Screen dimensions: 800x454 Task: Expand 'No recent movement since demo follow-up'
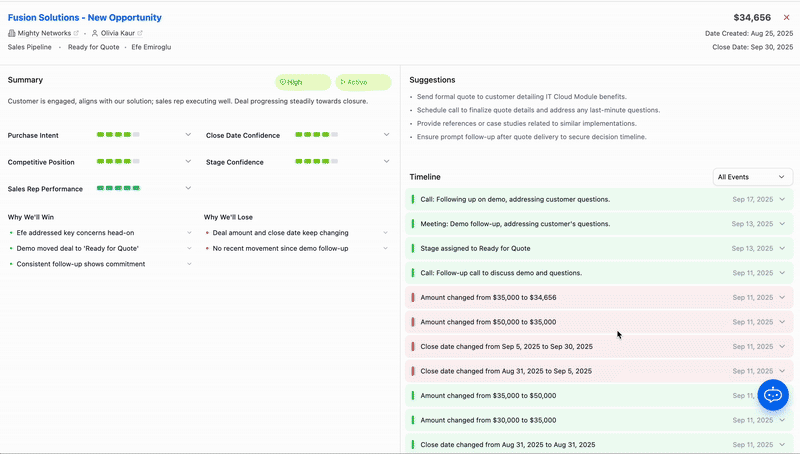click(x=386, y=248)
